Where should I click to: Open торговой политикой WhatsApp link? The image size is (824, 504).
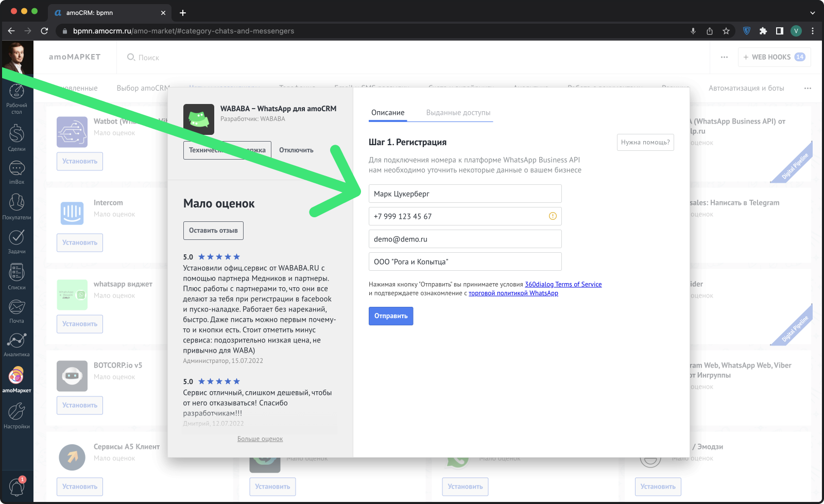pos(513,293)
